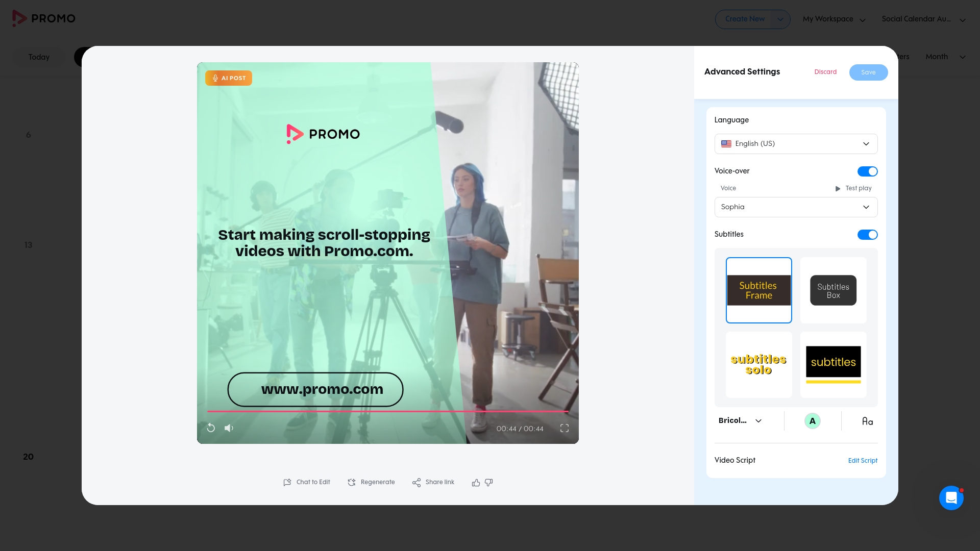Open the English (US) language dropdown
The image size is (980, 551).
(x=796, y=144)
